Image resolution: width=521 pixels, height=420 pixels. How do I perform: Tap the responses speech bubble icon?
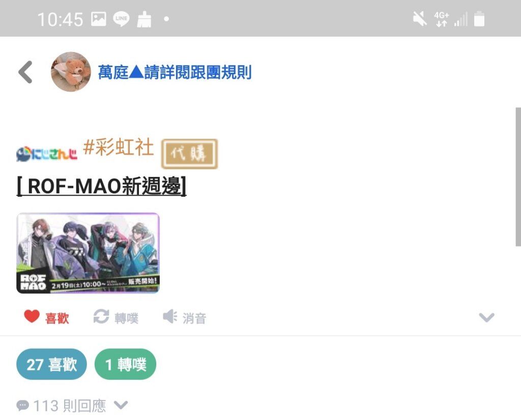click(22, 405)
